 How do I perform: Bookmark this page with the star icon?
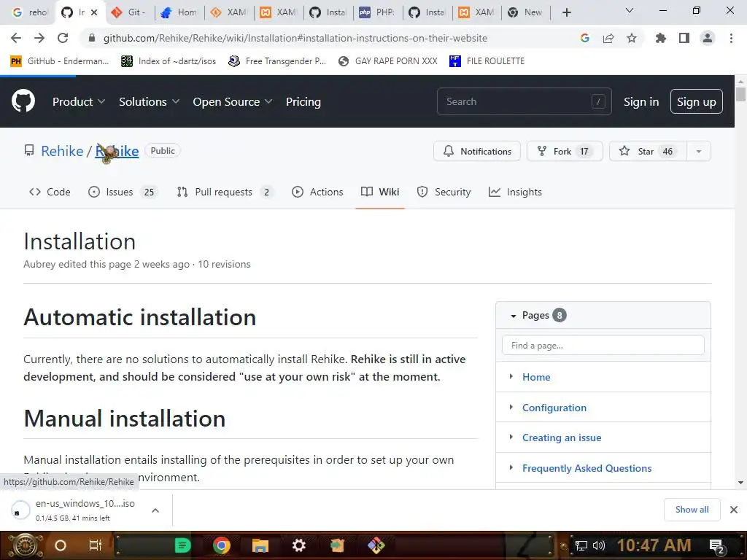632,38
